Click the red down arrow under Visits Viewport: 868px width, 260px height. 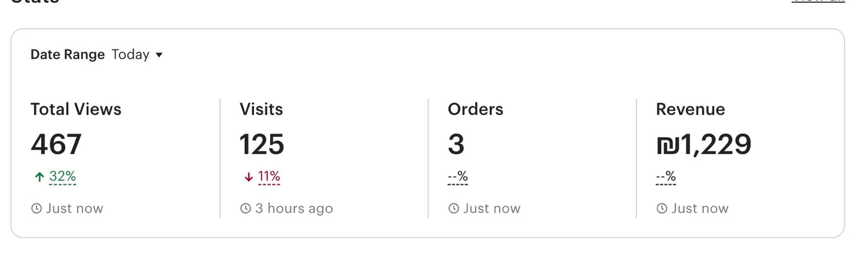point(248,177)
